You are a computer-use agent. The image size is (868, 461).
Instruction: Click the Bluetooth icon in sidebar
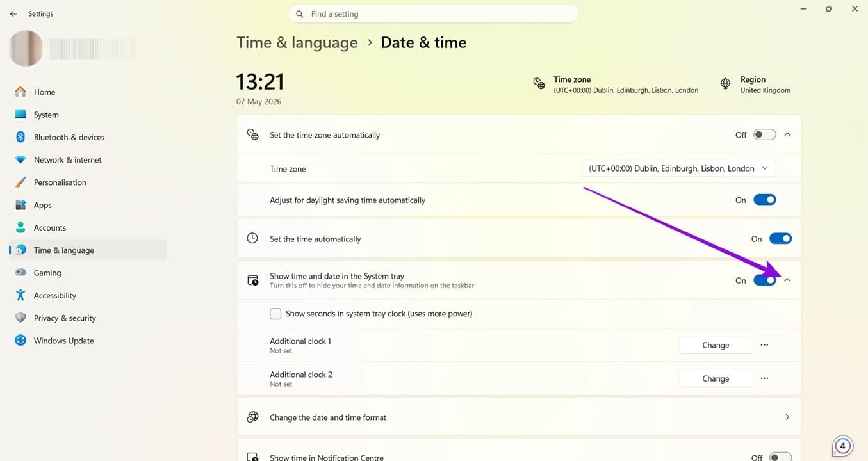20,137
